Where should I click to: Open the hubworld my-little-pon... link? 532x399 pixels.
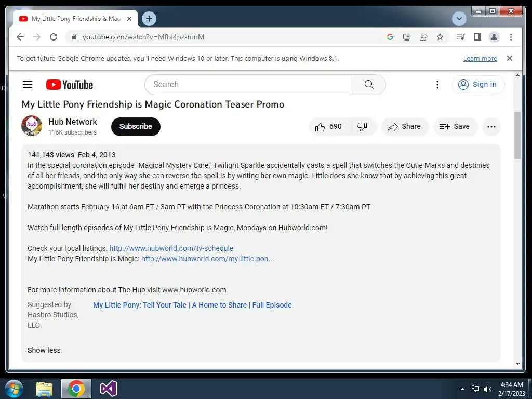pos(208,259)
